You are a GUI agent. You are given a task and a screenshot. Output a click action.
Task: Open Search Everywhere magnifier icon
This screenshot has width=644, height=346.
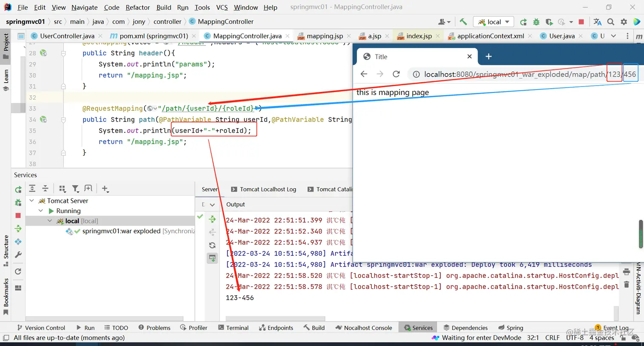click(611, 22)
